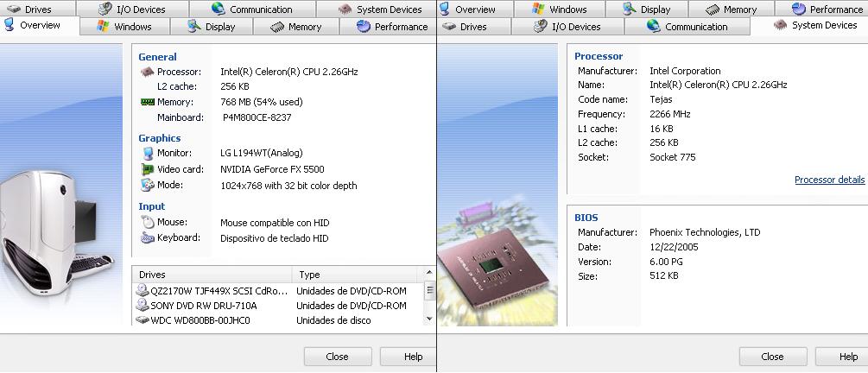Click the Display icon in right window tab
The image size is (868, 373).
(x=629, y=9)
